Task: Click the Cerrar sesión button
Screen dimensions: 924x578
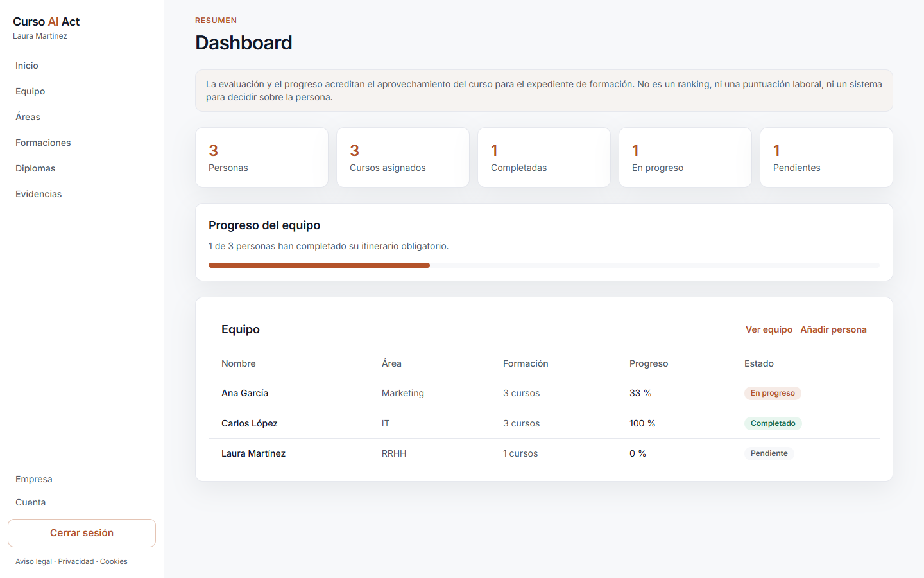Action: click(x=81, y=533)
